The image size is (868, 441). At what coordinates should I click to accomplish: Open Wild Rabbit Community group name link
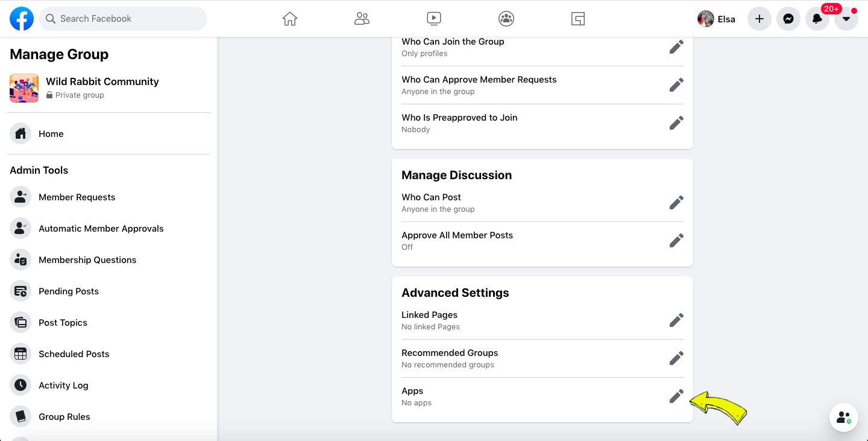pyautogui.click(x=102, y=81)
